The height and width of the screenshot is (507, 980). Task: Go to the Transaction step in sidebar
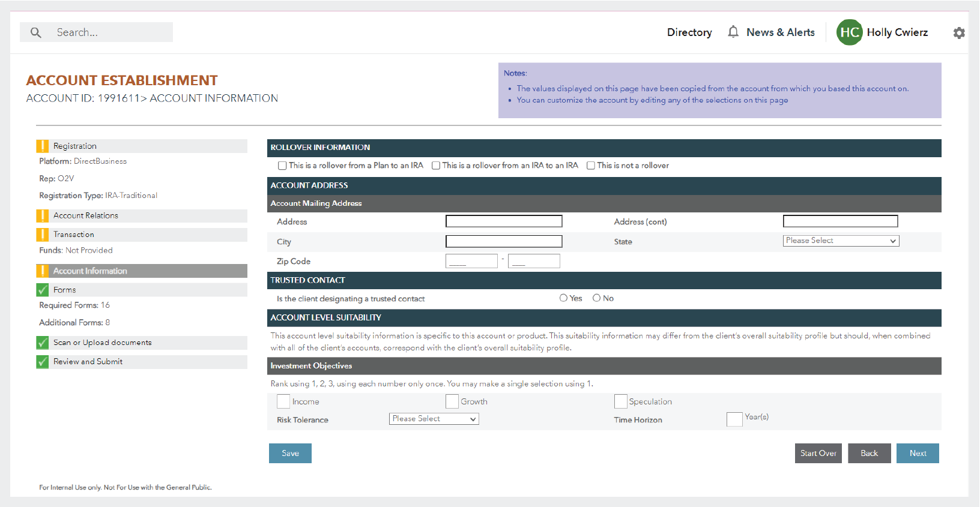coord(74,235)
